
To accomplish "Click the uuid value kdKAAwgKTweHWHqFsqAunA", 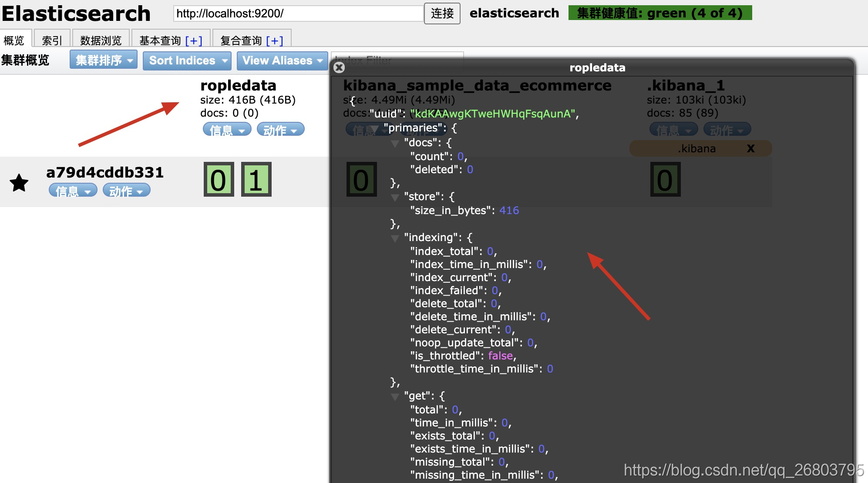I will (493, 114).
